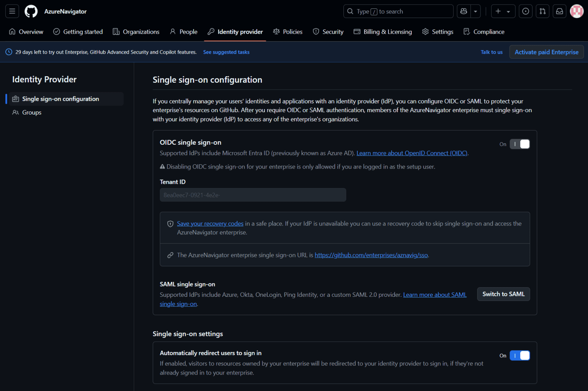Viewport: 588px width, 391px height.
Task: Open the Billing & Licensing tab
Action: (382, 32)
